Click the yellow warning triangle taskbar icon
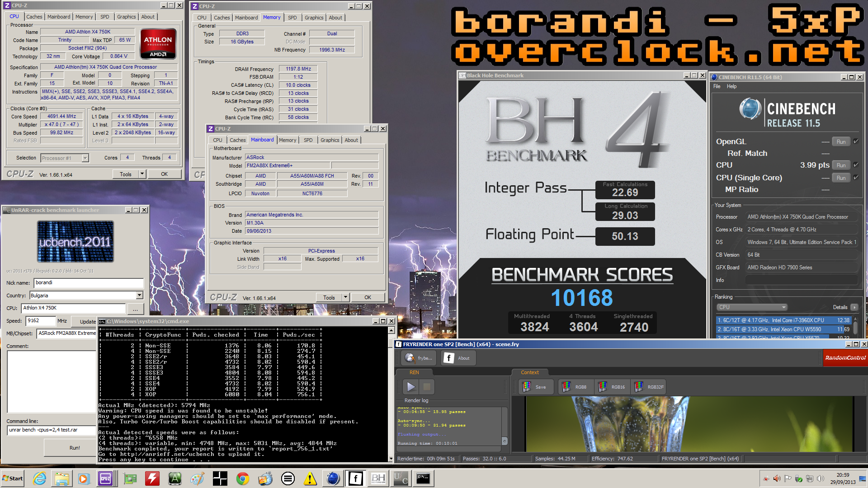The height and width of the screenshot is (488, 868). [x=310, y=478]
